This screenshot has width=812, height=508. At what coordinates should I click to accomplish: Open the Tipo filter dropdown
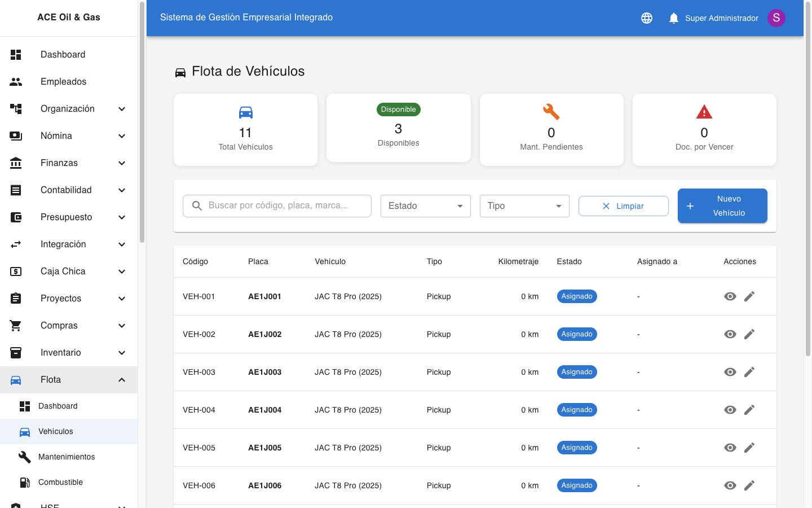[524, 206]
